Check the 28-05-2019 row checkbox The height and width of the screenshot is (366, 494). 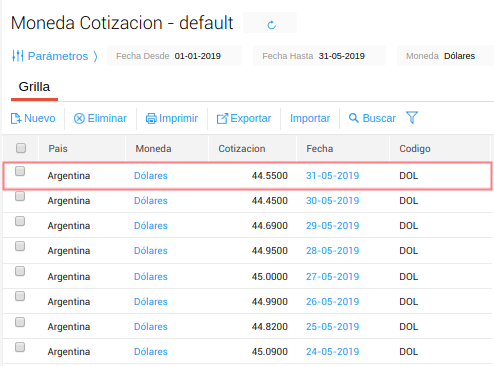[x=20, y=246]
